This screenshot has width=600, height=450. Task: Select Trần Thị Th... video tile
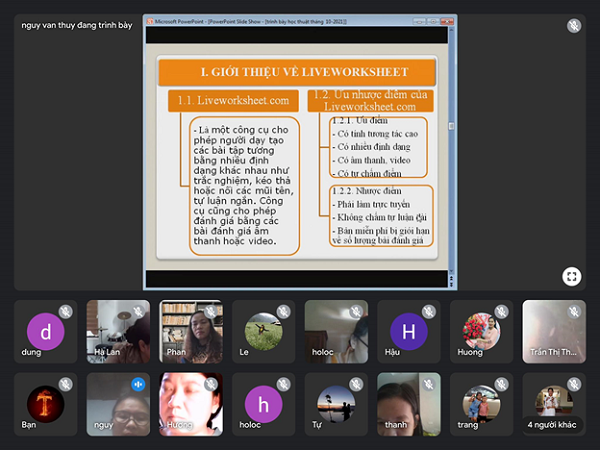554,331
